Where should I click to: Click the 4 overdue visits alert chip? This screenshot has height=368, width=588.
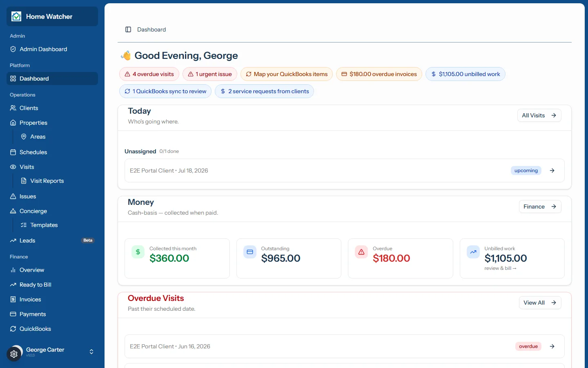[x=149, y=74]
